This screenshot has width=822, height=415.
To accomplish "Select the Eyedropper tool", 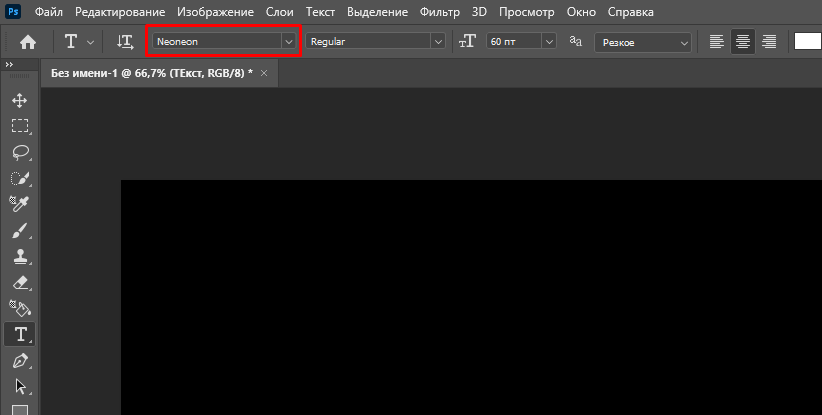I will (20, 204).
